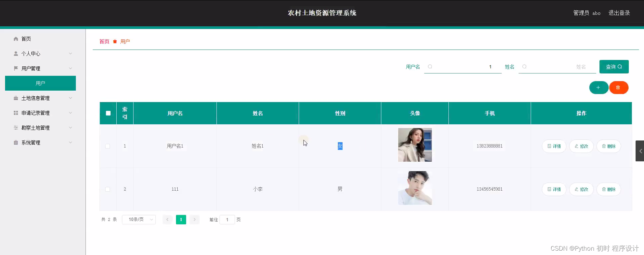
Task: Click the 手机 column header
Action: pyautogui.click(x=490, y=113)
